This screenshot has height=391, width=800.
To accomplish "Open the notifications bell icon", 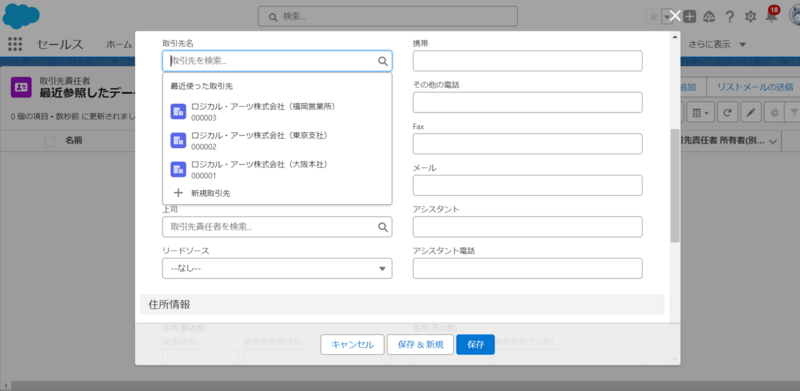I will [x=771, y=16].
